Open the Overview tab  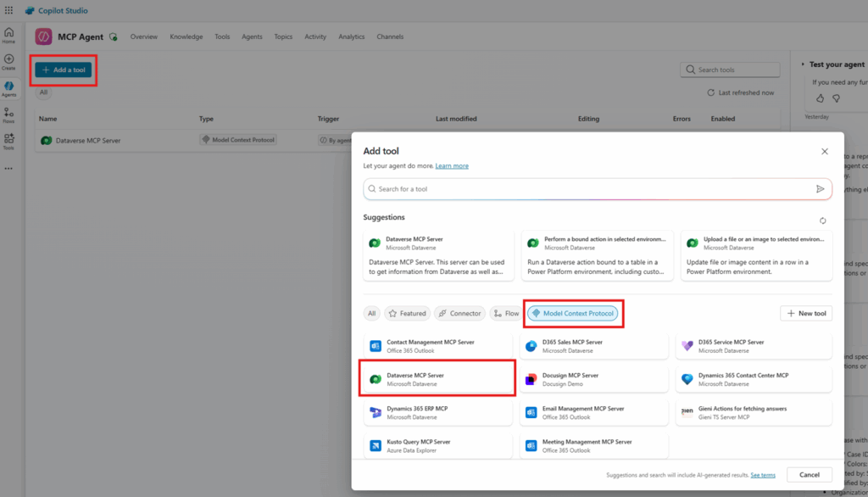[144, 36]
